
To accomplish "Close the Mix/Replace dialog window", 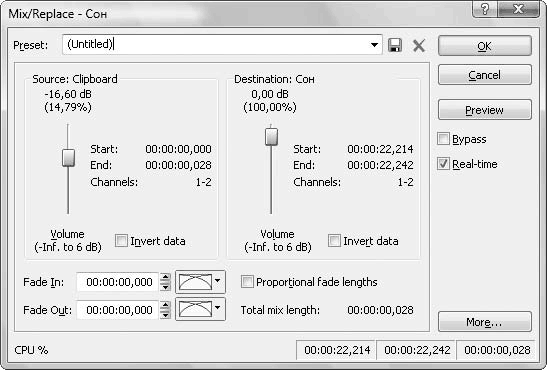I will point(519,9).
